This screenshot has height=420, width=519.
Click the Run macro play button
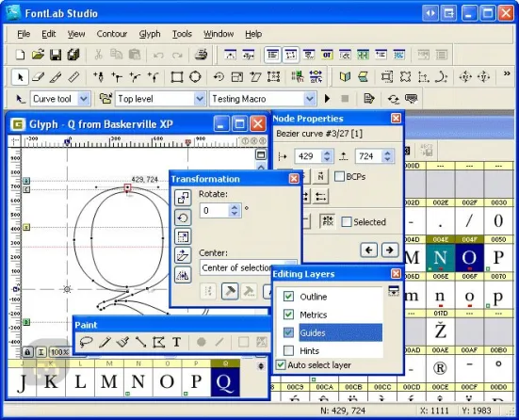tap(327, 99)
